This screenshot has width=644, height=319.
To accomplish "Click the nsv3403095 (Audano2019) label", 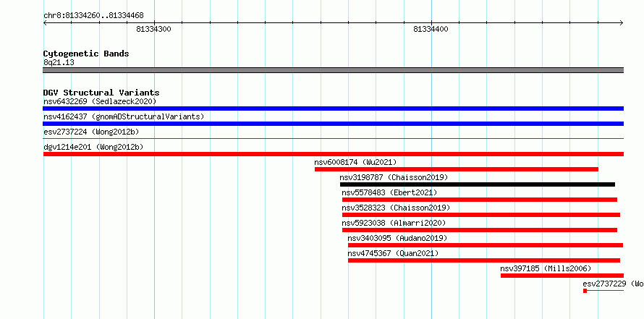I will coord(397,238).
